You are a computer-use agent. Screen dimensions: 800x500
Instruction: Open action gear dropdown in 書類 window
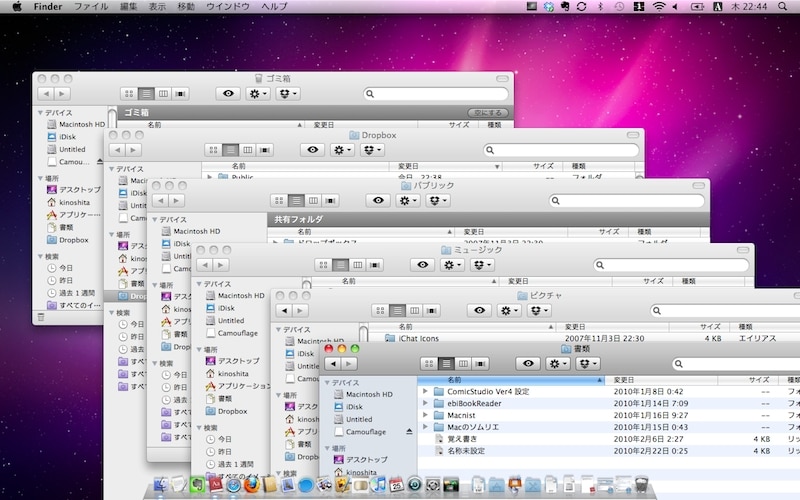click(x=558, y=363)
